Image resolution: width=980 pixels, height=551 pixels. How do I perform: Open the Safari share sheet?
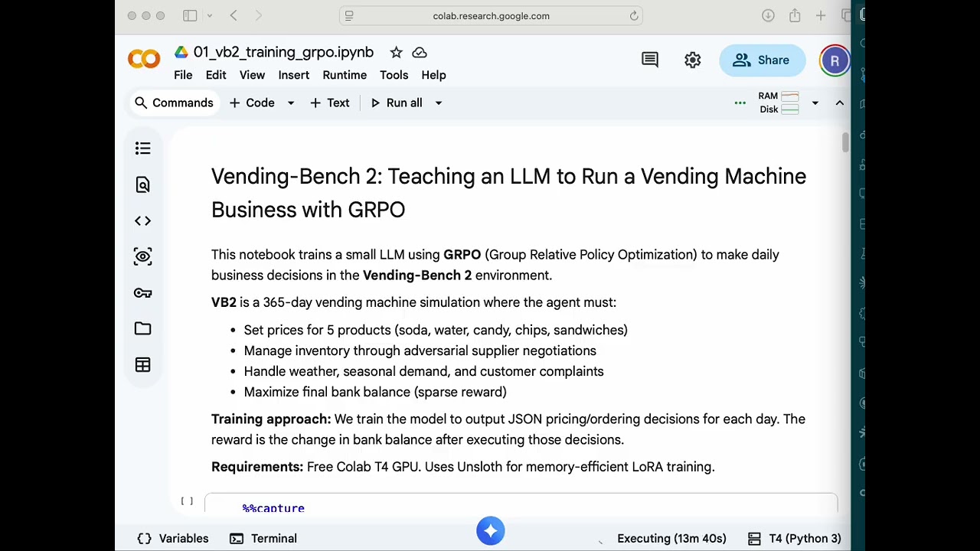tap(795, 15)
